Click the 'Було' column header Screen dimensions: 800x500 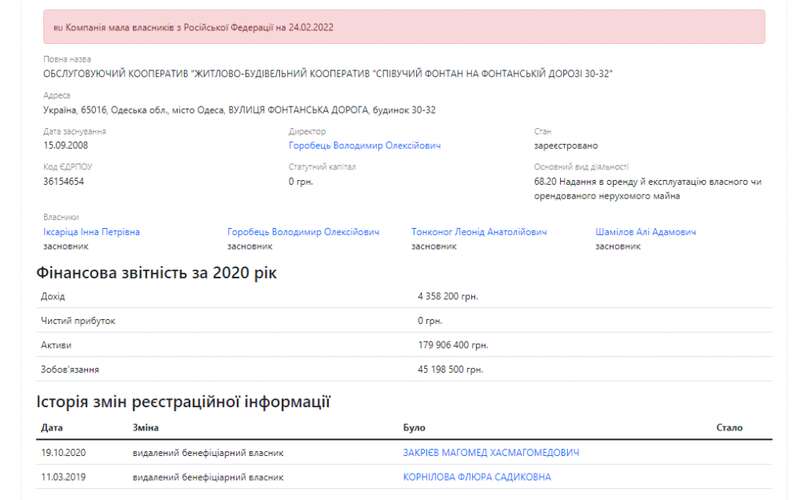coord(414,428)
